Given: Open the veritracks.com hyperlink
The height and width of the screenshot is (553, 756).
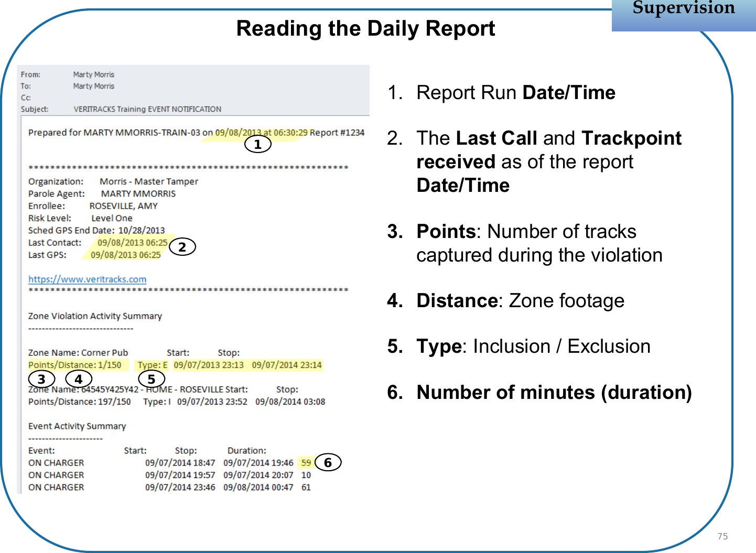Looking at the screenshot, I should tap(87, 279).
